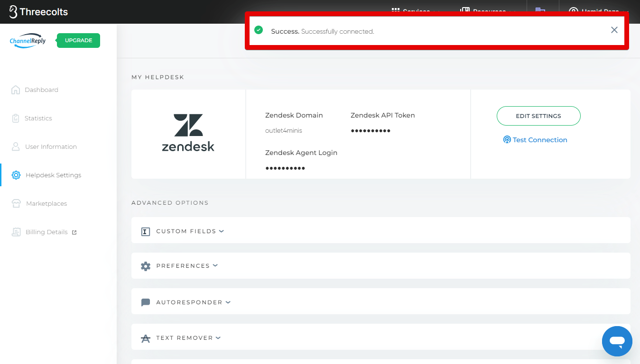Click the User Information person icon
Viewport: 640px width, 364px height.
(16, 146)
